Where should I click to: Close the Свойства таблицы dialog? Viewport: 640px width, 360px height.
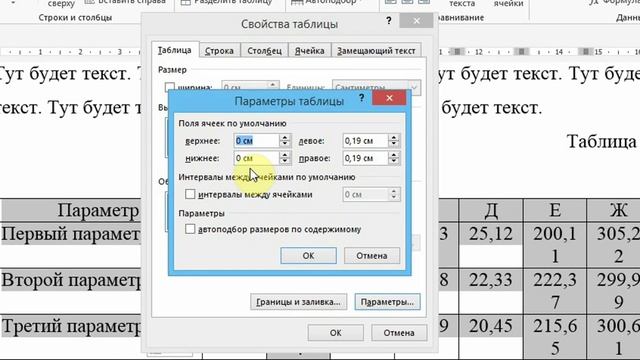coord(416,21)
